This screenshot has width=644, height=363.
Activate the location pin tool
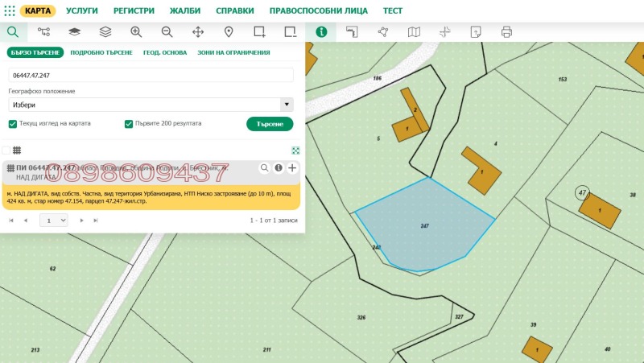click(x=229, y=32)
